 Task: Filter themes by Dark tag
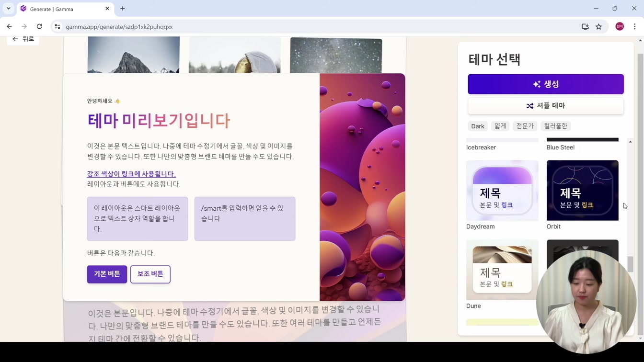478,126
